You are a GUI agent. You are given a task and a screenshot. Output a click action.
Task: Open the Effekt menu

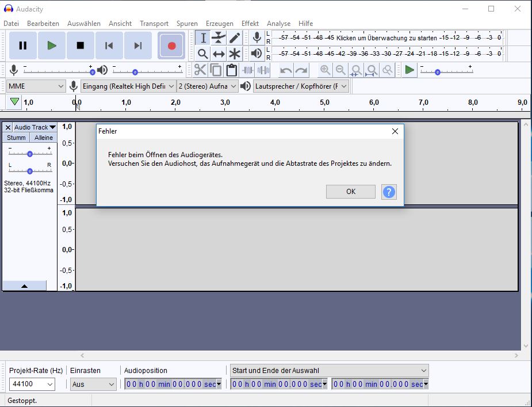click(x=250, y=24)
